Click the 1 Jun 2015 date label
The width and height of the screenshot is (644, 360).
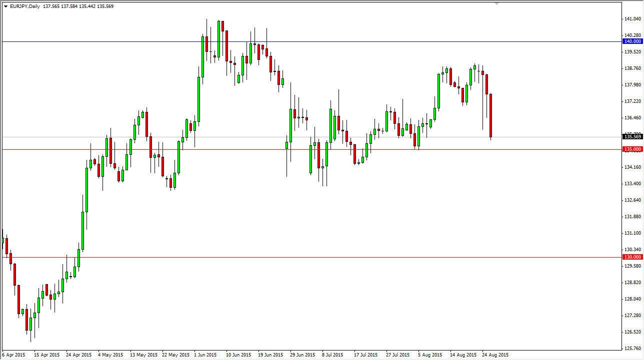coord(204,355)
